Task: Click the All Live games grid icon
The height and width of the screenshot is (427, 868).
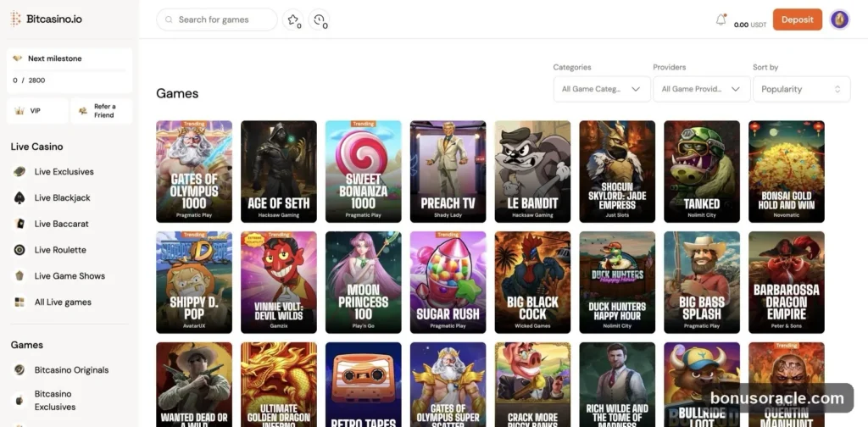Action: point(19,302)
